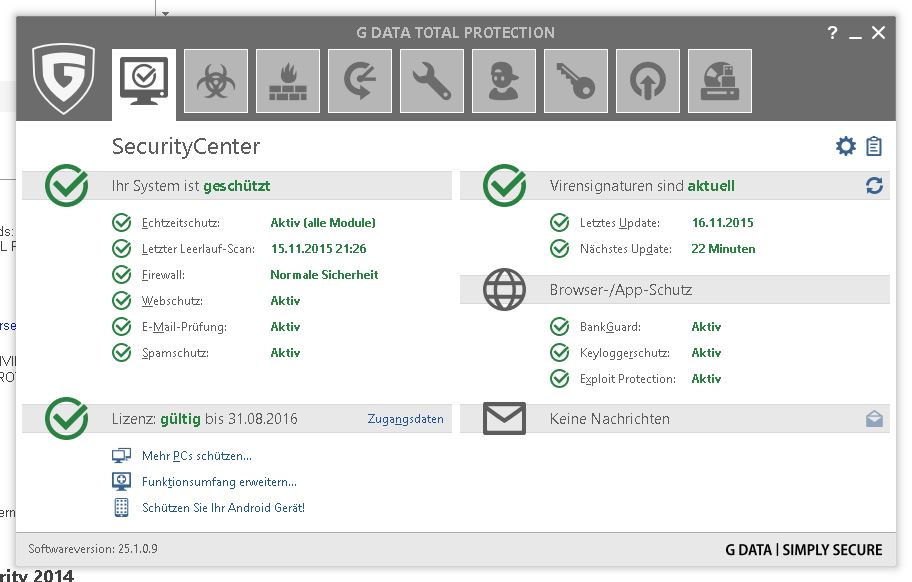Image resolution: width=912 pixels, height=582 pixels.
Task: Open the device control drive tab
Action: click(720, 81)
